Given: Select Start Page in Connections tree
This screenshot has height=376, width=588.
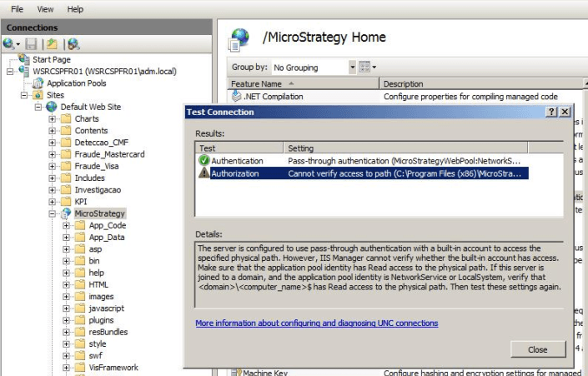Looking at the screenshot, I should click(x=52, y=59).
